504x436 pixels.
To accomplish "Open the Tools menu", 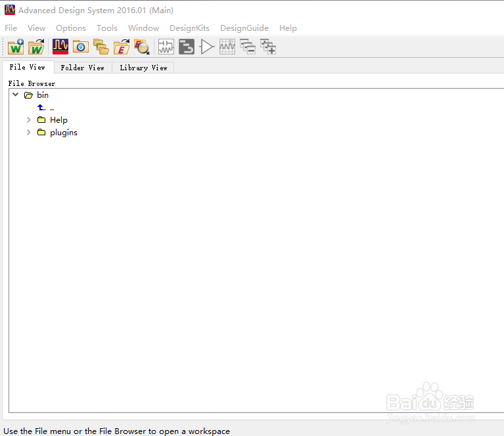I will pyautogui.click(x=107, y=28).
